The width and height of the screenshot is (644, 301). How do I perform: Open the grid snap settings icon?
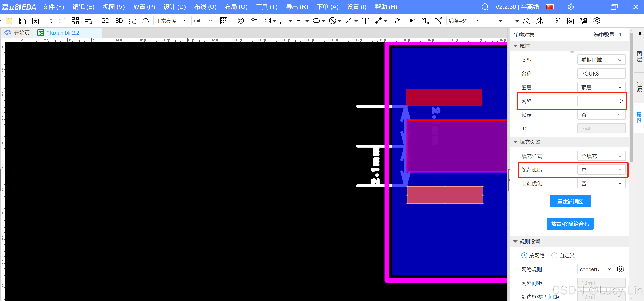[x=223, y=21]
